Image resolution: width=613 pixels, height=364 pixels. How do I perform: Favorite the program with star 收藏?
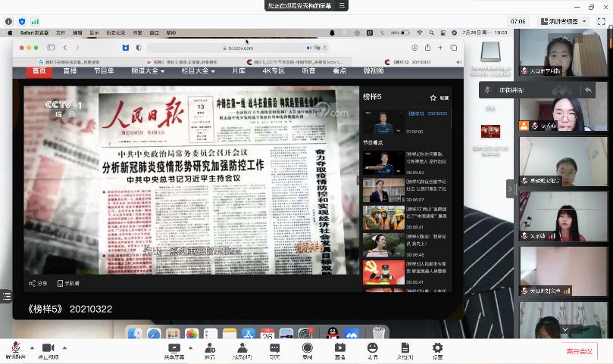tap(439, 98)
